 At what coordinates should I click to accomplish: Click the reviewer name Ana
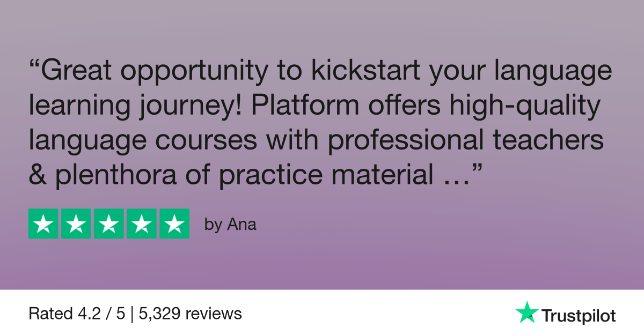point(242,225)
